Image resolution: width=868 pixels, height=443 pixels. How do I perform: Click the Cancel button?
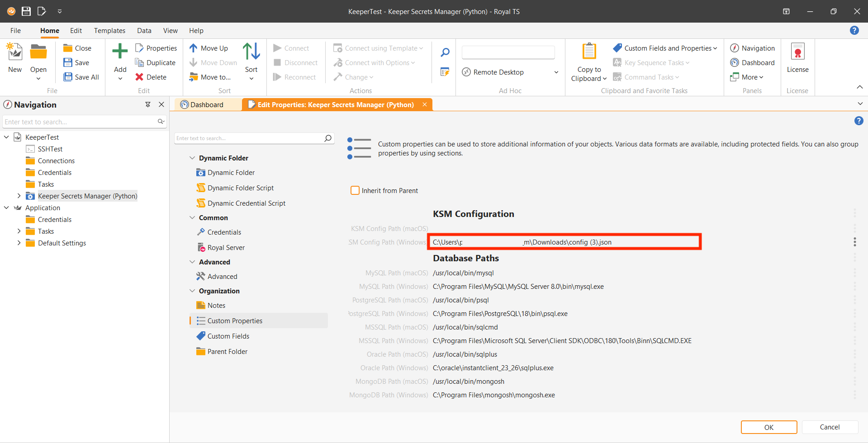(830, 427)
